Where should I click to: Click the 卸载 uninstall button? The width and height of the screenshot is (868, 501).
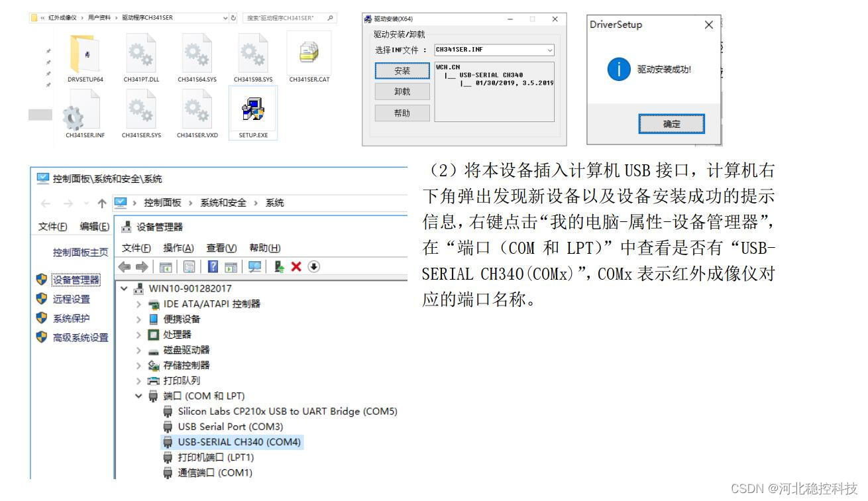[x=402, y=92]
